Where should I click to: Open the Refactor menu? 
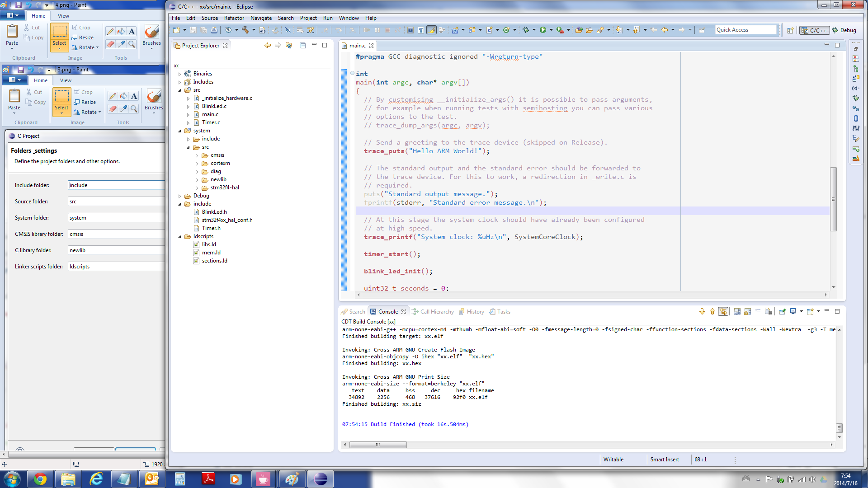[234, 18]
